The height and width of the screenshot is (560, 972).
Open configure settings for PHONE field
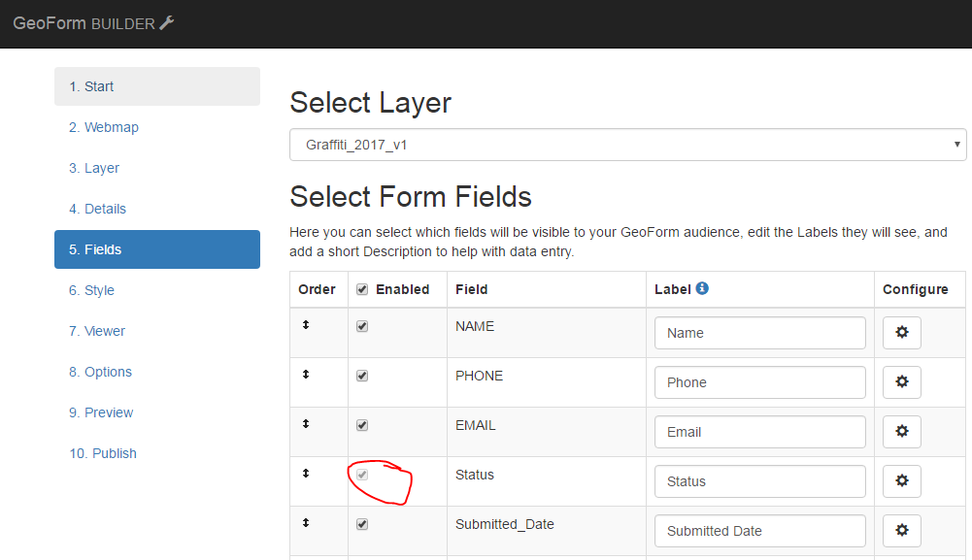click(x=901, y=382)
